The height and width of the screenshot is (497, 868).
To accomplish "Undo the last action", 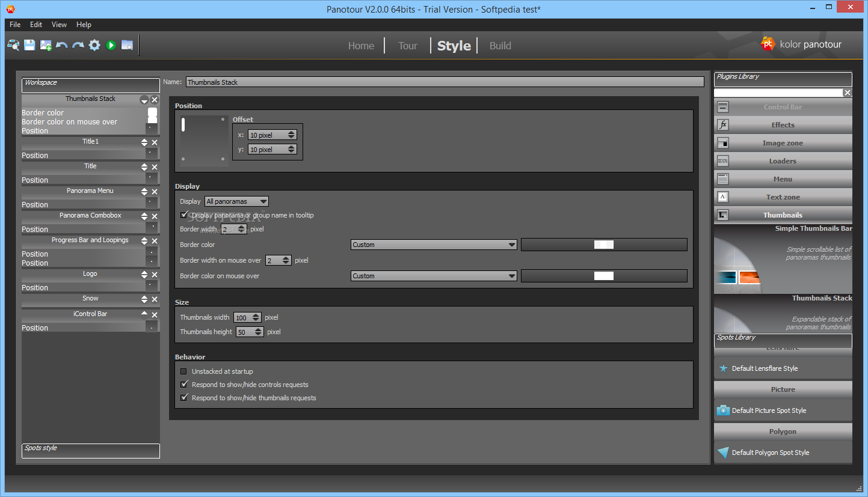I will (x=62, y=45).
